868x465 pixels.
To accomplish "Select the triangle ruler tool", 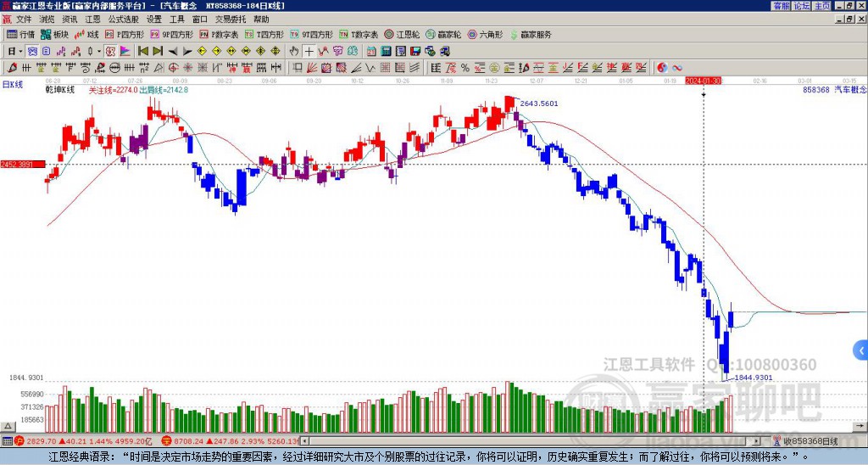I will (x=159, y=68).
